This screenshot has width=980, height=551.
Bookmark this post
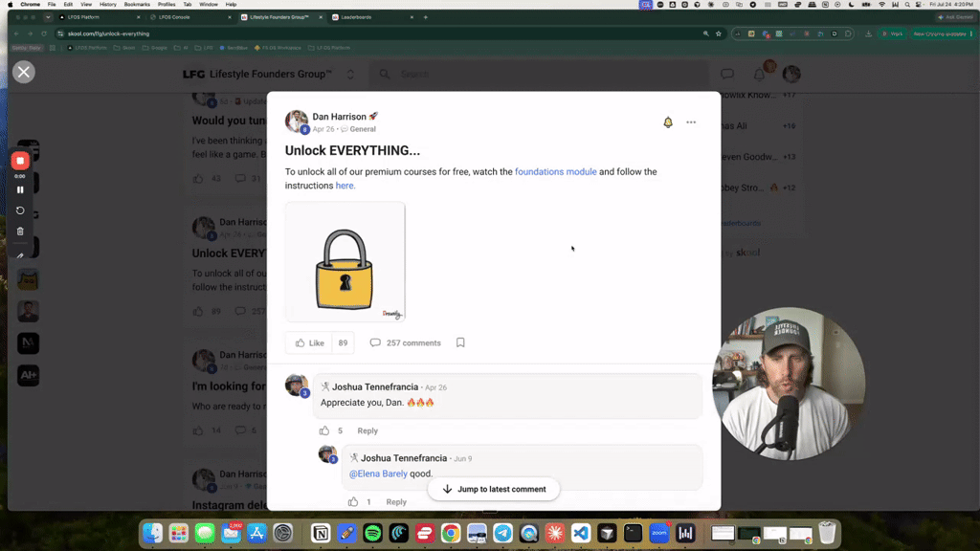point(460,342)
